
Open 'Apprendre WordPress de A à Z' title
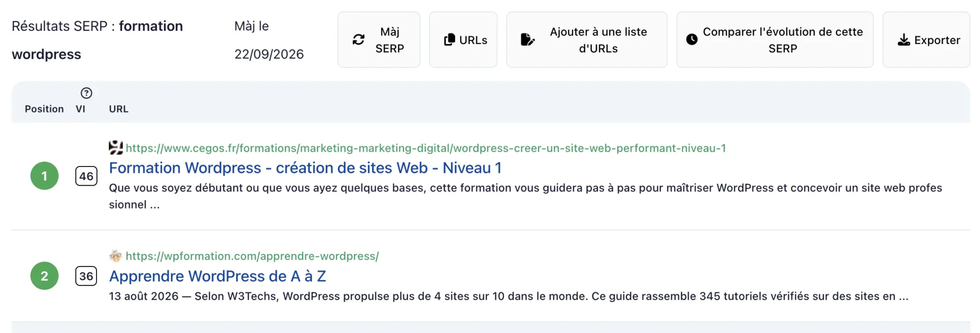coord(218,276)
